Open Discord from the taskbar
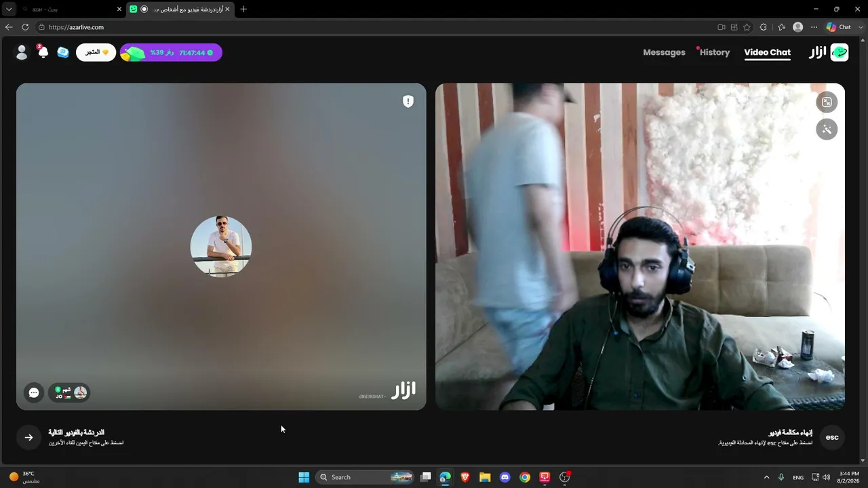 [x=505, y=477]
